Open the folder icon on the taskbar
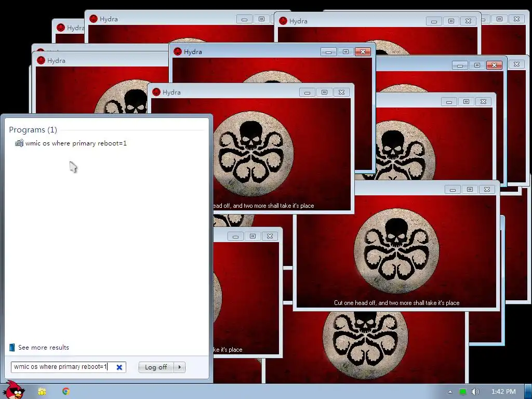This screenshot has height=399, width=532. tap(42, 392)
